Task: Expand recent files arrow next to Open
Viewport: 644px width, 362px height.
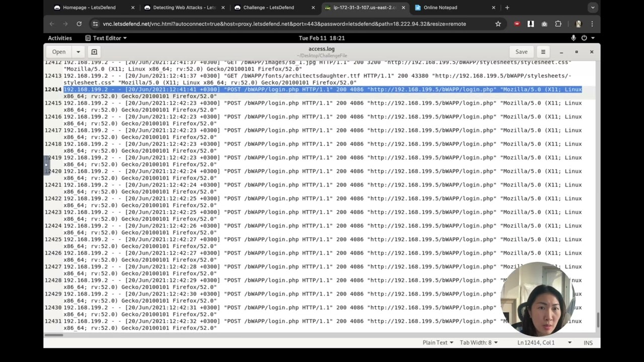Action: (78, 52)
